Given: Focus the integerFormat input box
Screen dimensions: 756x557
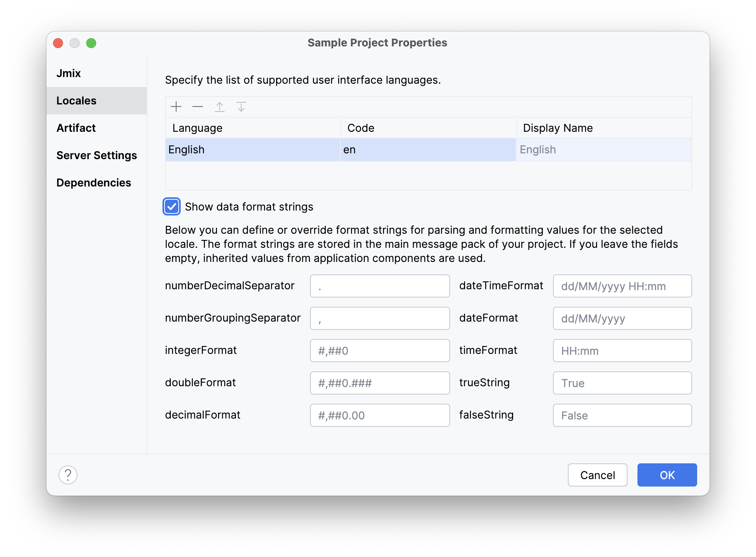Looking at the screenshot, I should [380, 351].
